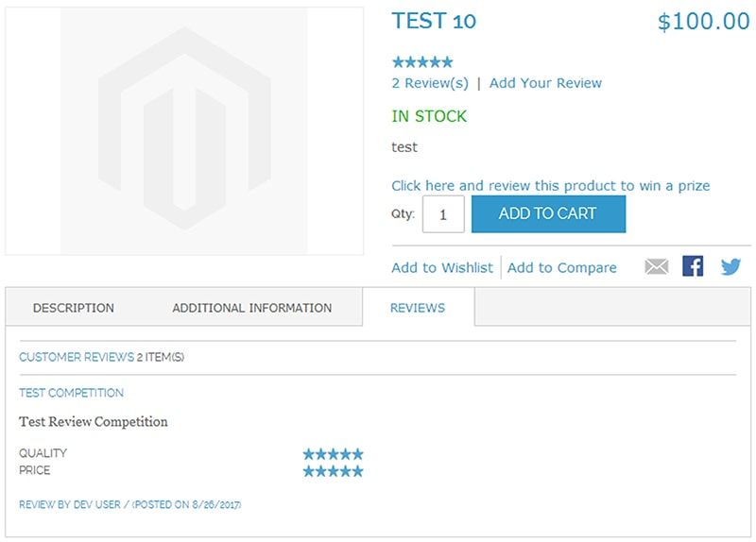Viewport: 756px width, 542px height.
Task: Click the TEST 10 product title
Action: pos(434,21)
